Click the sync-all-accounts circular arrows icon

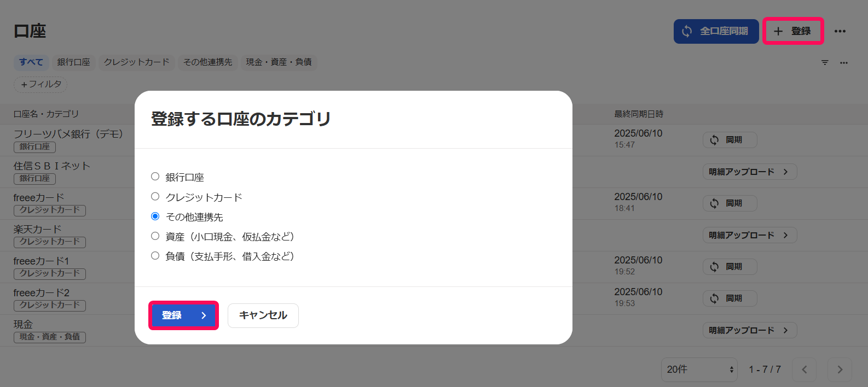687,31
